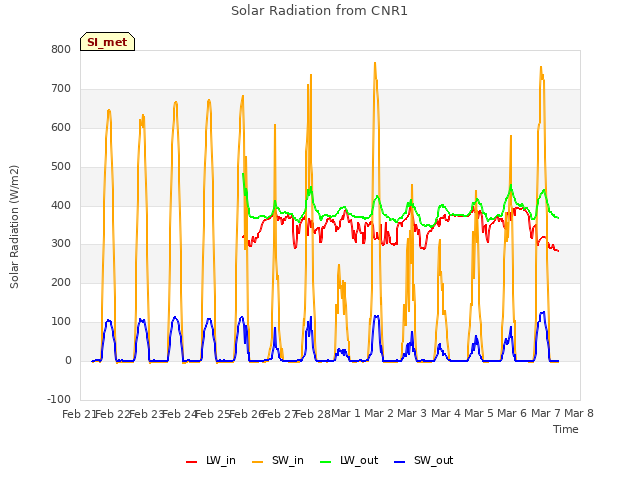This screenshot has height=480, width=640.
Task: Click the Feb 22 x-axis label
Action: [112, 414]
